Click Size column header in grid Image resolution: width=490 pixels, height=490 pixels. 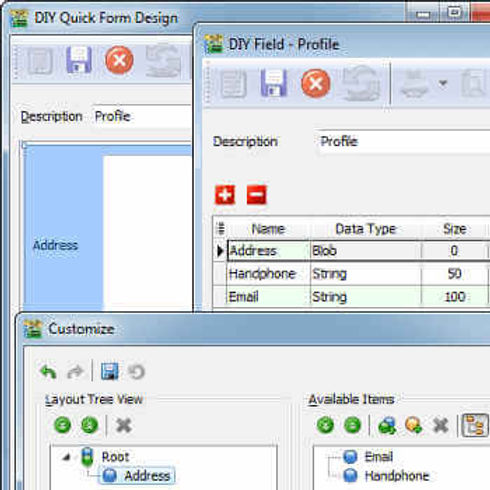455,229
